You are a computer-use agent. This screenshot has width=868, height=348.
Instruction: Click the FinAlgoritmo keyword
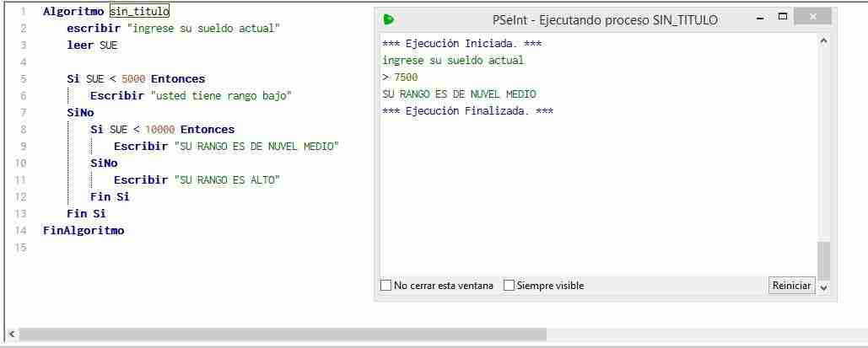pyautogui.click(x=84, y=231)
